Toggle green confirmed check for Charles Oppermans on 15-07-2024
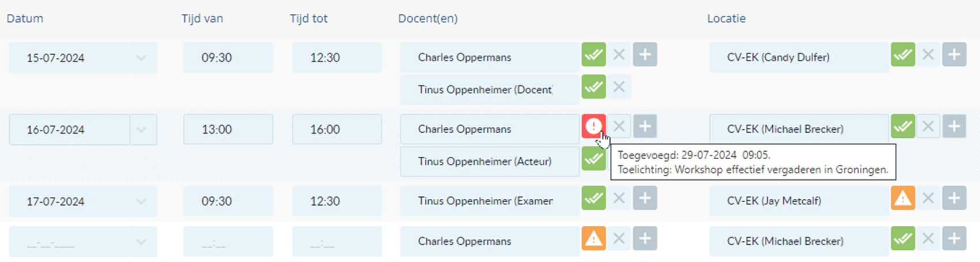This screenshot has height=262, width=980. tap(593, 55)
